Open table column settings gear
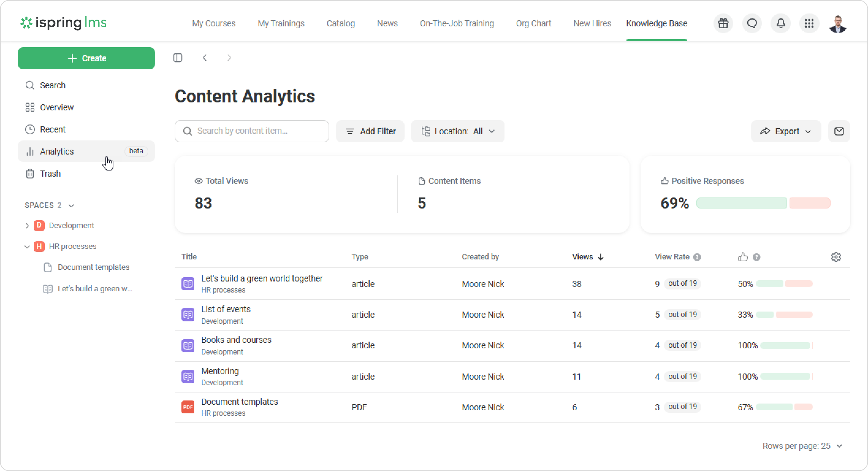Image resolution: width=868 pixels, height=471 pixels. tap(836, 257)
